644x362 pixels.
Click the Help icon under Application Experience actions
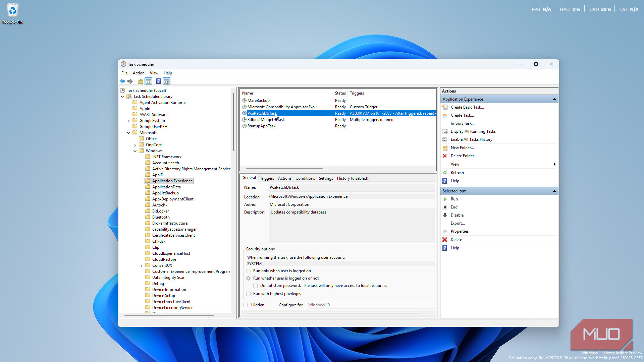[445, 181]
